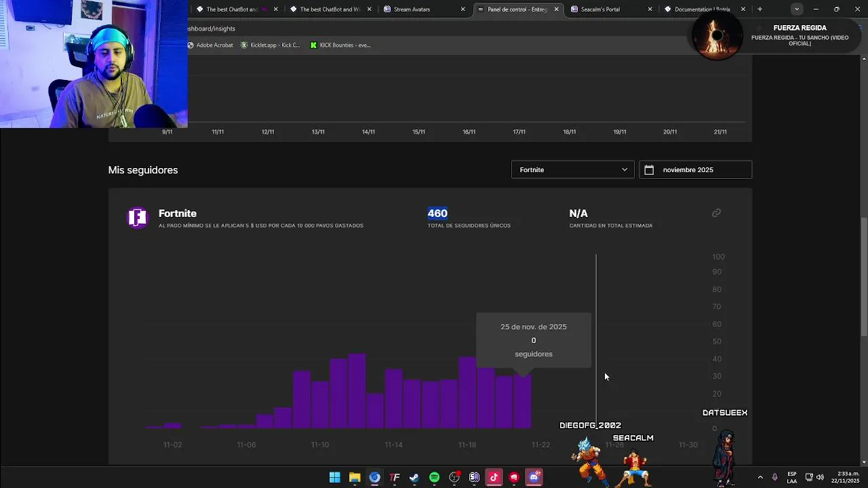Viewport: 868px width, 488px height.
Task: Open the TF app on taskbar
Action: (395, 477)
